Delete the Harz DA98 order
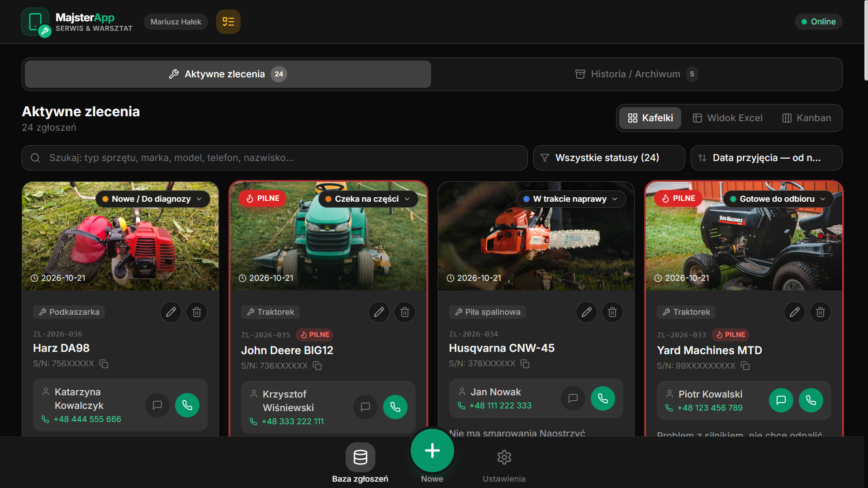The height and width of the screenshot is (488, 868). pyautogui.click(x=197, y=312)
